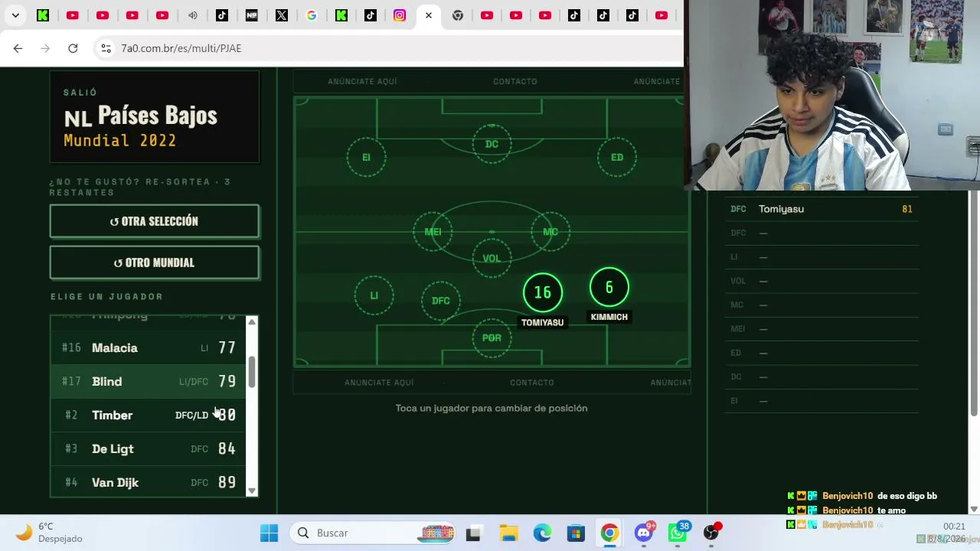The height and width of the screenshot is (551, 980).
Task: Open WhatsApp from the taskbar
Action: click(678, 533)
